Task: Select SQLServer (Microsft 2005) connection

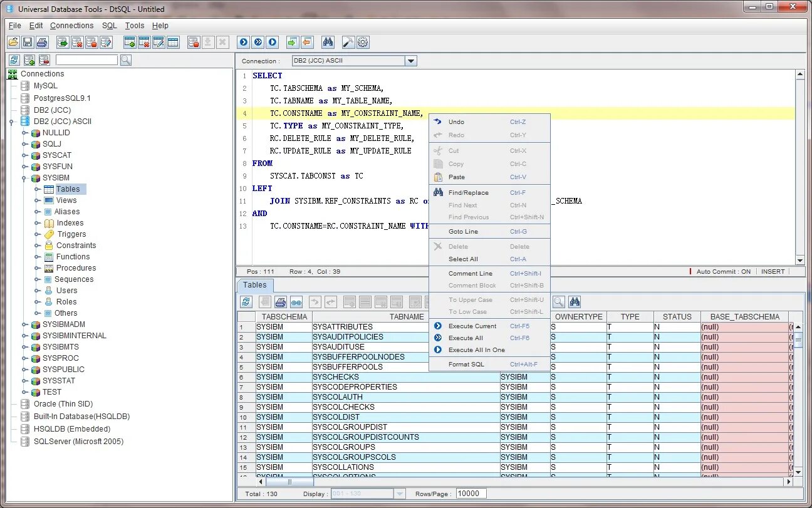Action: pyautogui.click(x=78, y=442)
